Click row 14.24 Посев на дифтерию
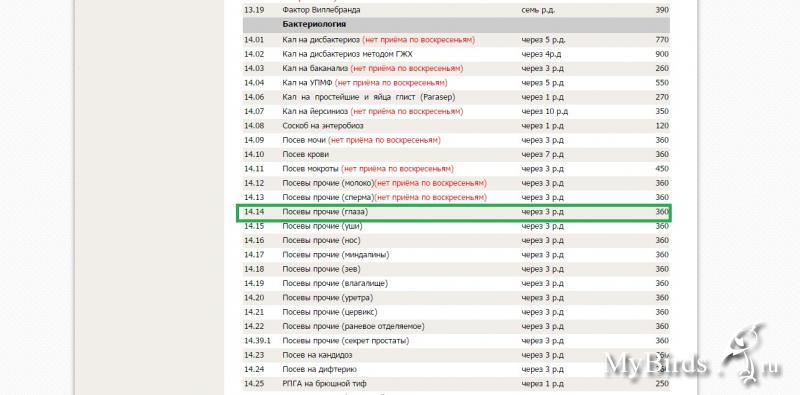Screen dimensions: 800x395 456,369
